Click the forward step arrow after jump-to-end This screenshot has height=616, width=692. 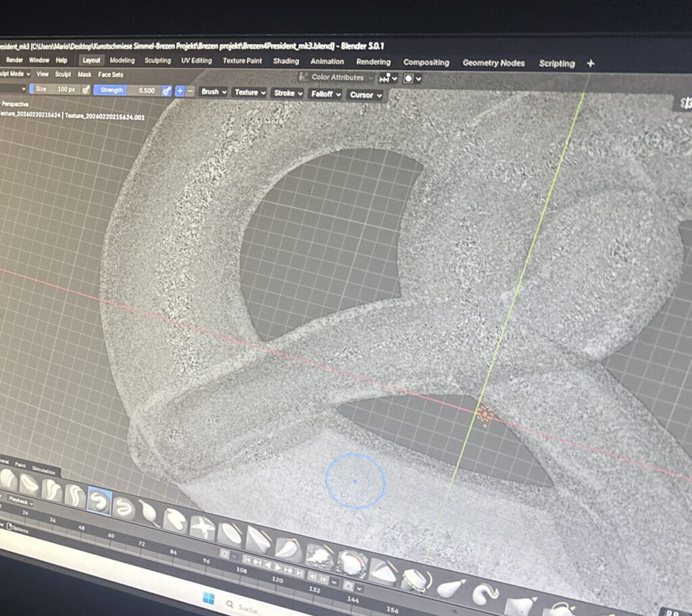click(324, 580)
